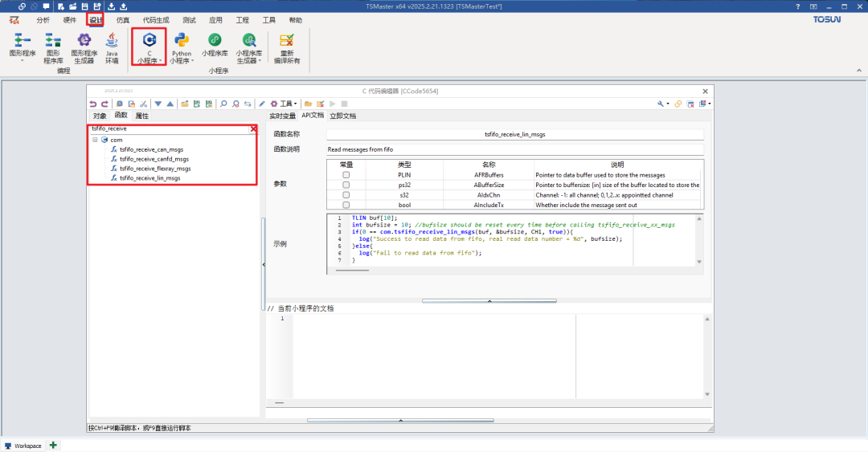Click the copy icon in editor toolbar

pos(120,104)
